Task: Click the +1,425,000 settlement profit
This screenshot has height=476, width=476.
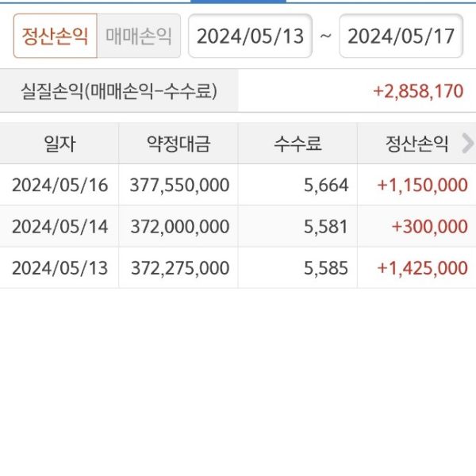Action: point(423,267)
